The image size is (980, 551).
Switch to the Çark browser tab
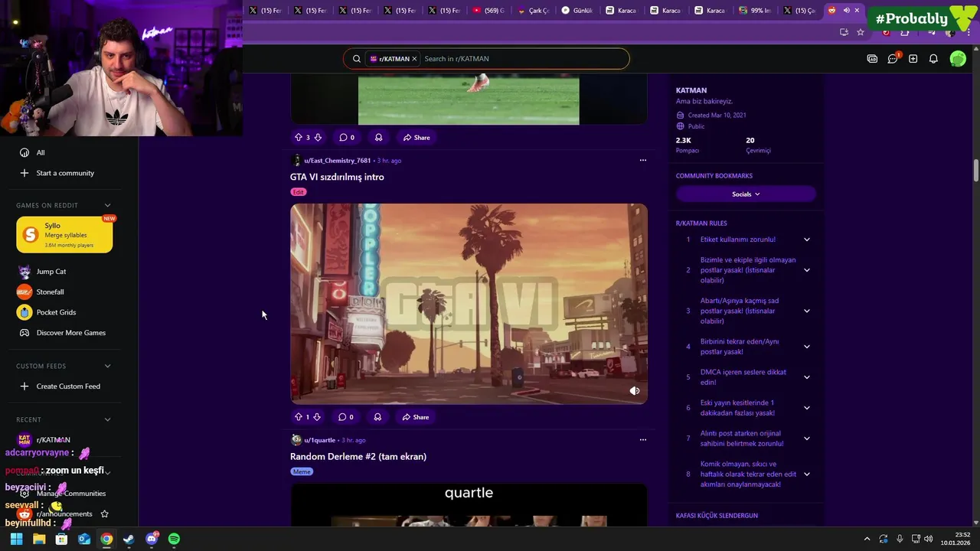534,11
